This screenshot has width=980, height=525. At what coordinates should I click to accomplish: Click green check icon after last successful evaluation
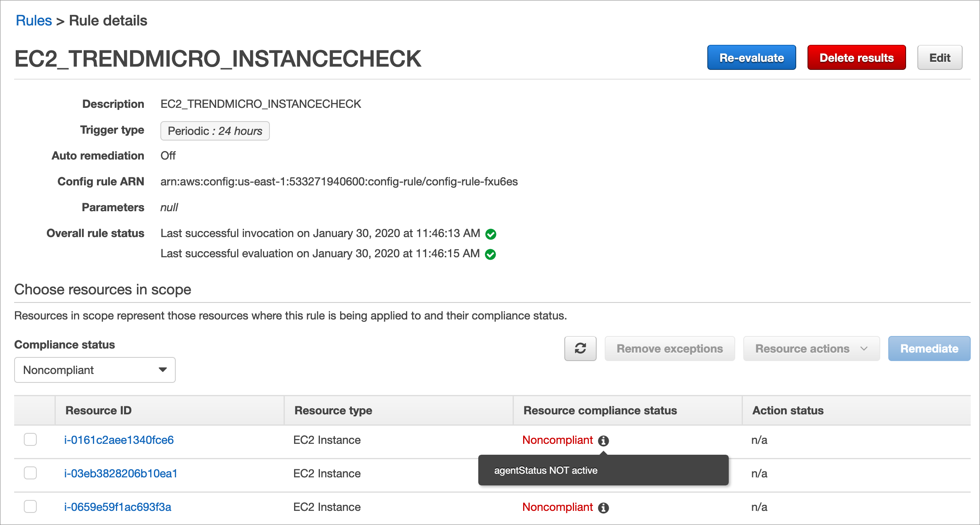(490, 254)
